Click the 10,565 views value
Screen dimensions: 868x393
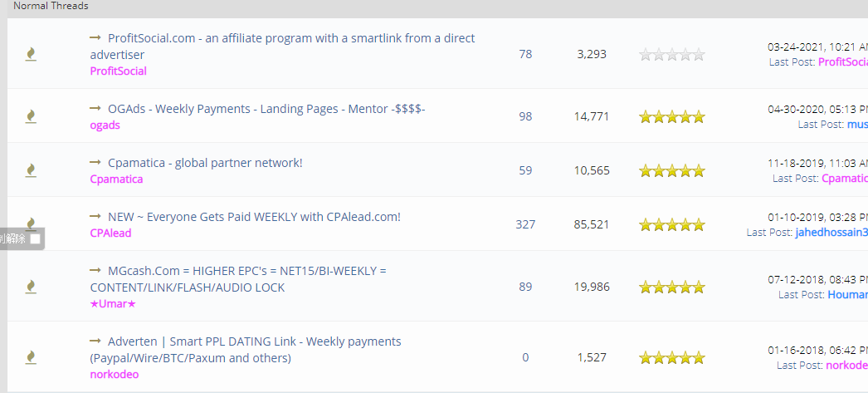point(592,170)
